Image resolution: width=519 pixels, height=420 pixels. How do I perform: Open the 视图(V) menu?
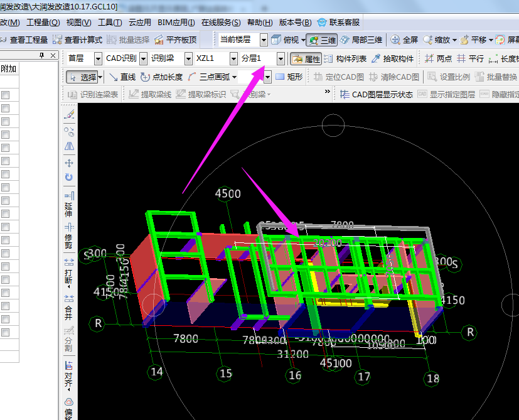click(x=79, y=22)
